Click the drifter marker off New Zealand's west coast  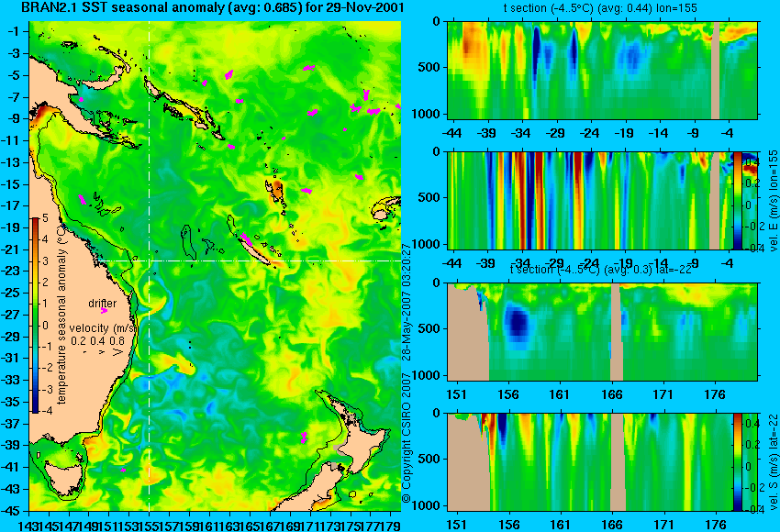(304, 438)
